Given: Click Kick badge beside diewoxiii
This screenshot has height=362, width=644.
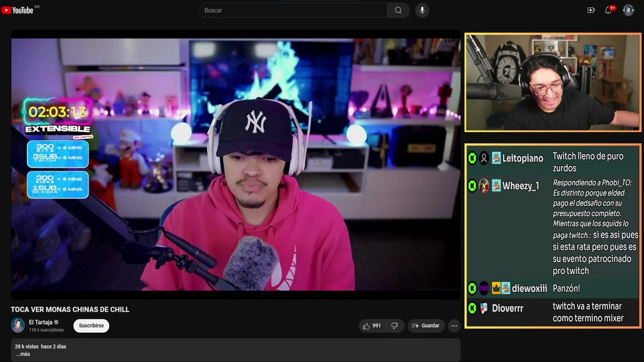Looking at the screenshot, I should (472, 289).
